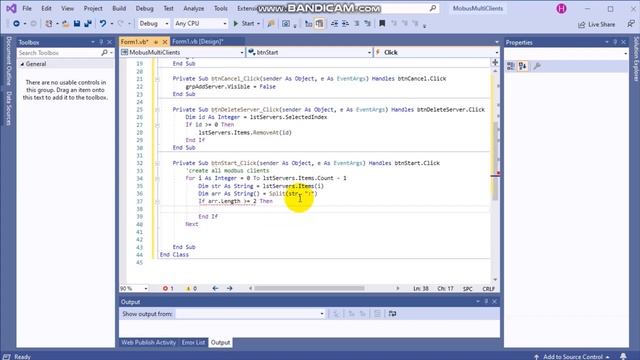Viewport: 640px width, 360px height.
Task: Switch to the Error List tab
Action: 193,342
